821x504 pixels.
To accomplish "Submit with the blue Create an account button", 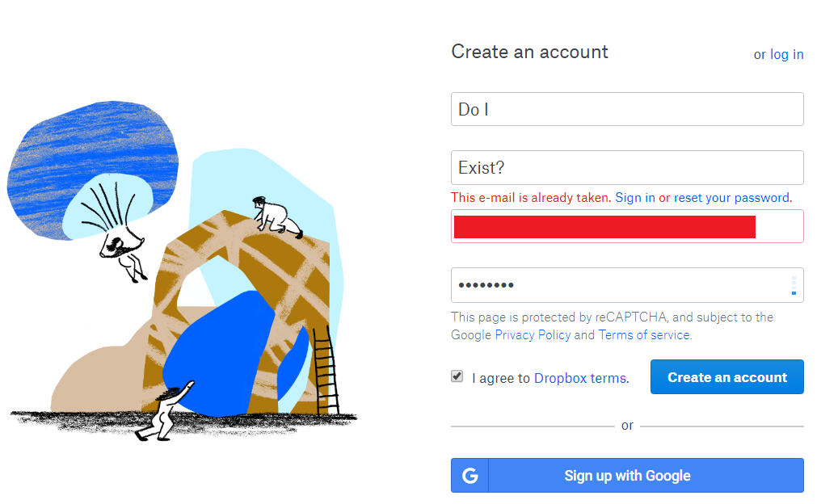I will pyautogui.click(x=726, y=377).
